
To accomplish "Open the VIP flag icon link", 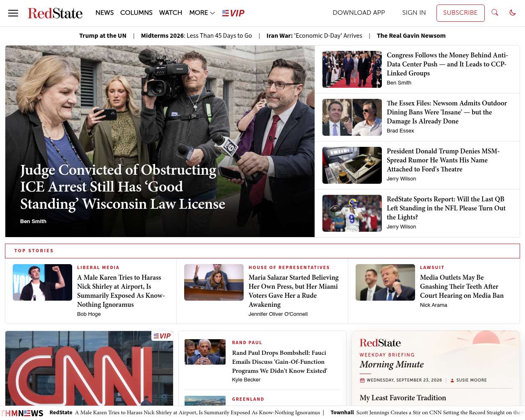I will (x=233, y=13).
